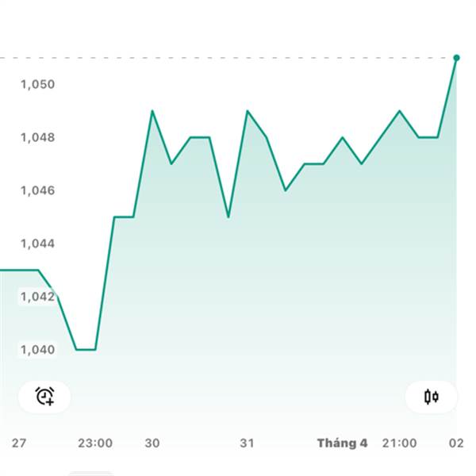The image size is (476, 476).
Task: Select the 02 date label
Action: [x=457, y=443]
